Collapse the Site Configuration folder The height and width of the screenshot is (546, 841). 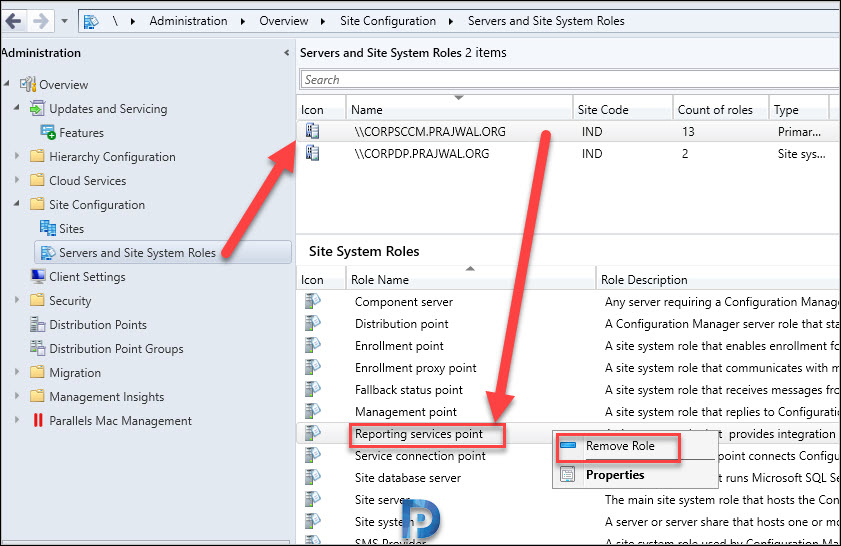point(17,204)
